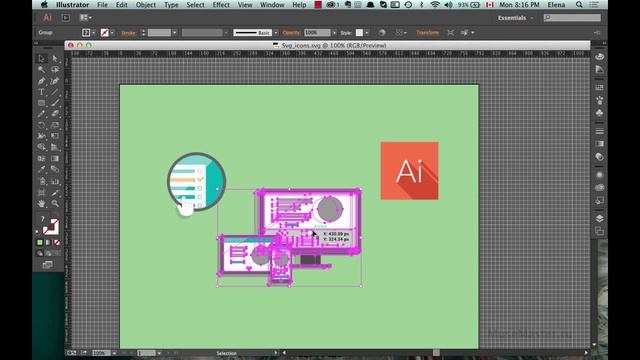Screen dimensions: 640x360
Task: Click the Go to Bridge icon
Action: tap(66, 18)
